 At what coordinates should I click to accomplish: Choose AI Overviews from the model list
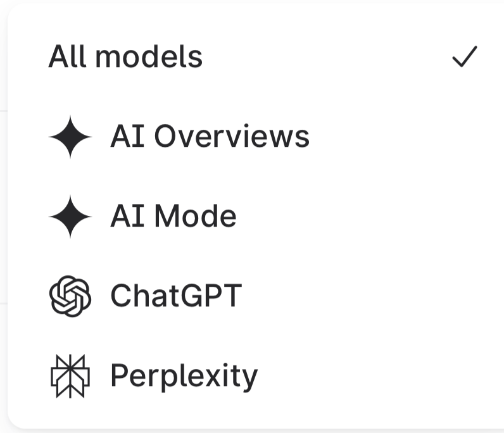(x=210, y=137)
